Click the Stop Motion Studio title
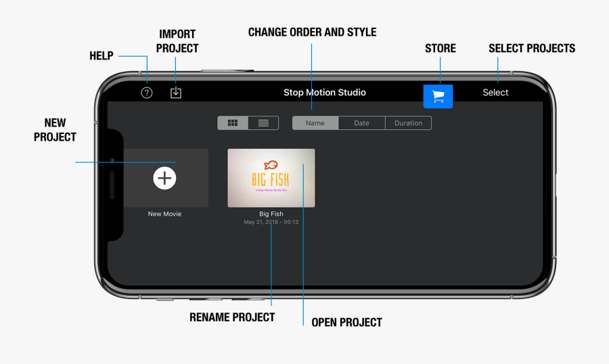Viewport: 609px width, 364px height. click(x=324, y=93)
